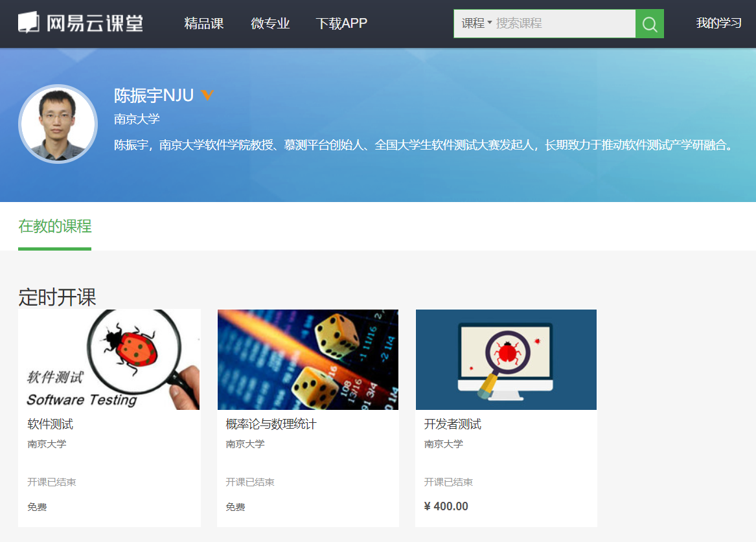
Task: Click 南京大学 under 软件测试 course
Action: pos(47,444)
